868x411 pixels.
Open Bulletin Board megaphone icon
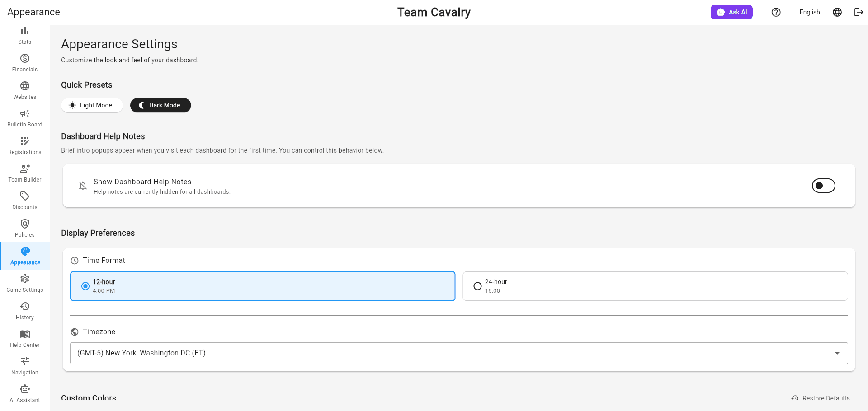click(x=25, y=113)
